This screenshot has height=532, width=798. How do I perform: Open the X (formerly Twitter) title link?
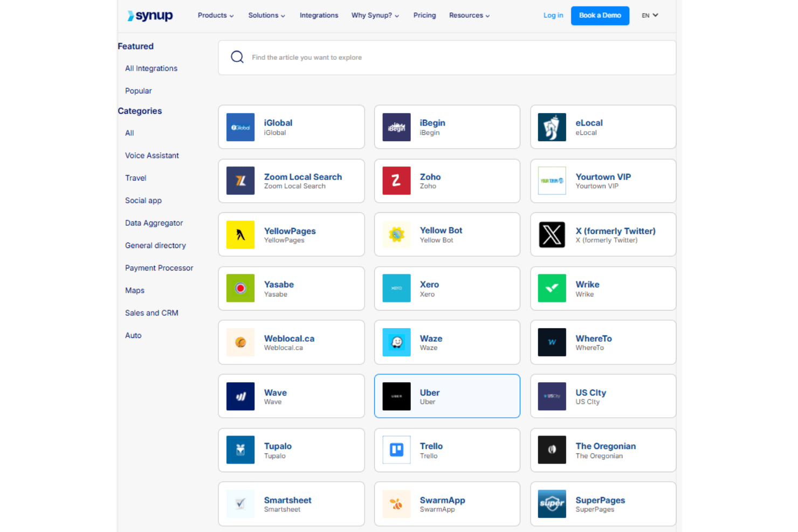click(616, 231)
